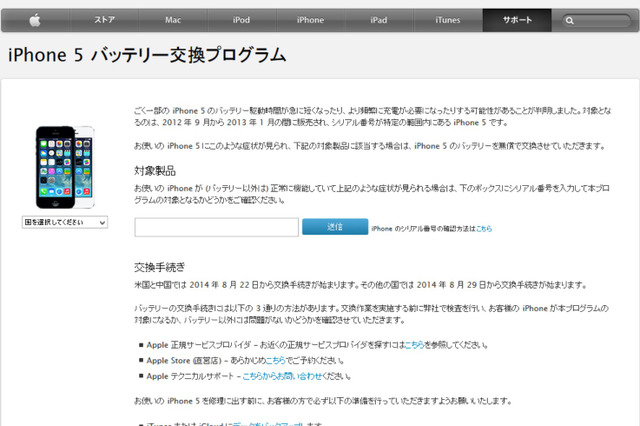This screenshot has width=640, height=426.
Task: Open the ストア nav item
Action: coord(104,20)
